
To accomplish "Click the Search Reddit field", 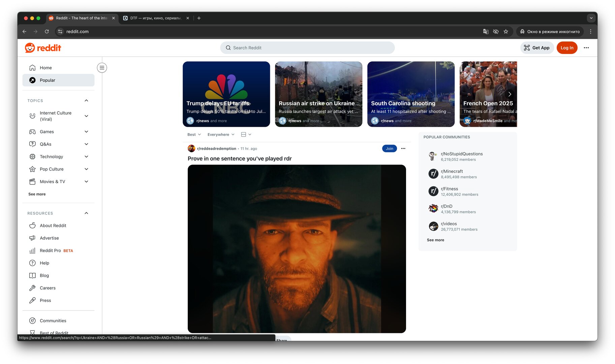I will point(307,48).
